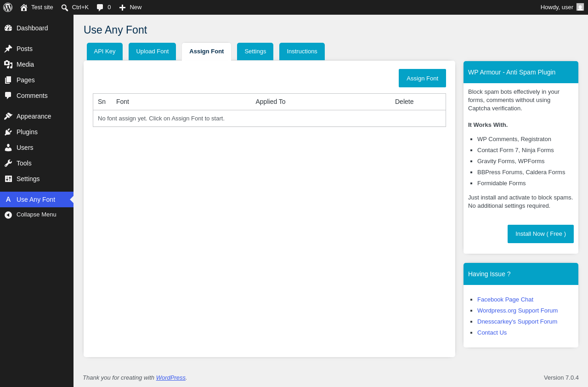Click the Collapse Menu arrow icon

pos(8,215)
